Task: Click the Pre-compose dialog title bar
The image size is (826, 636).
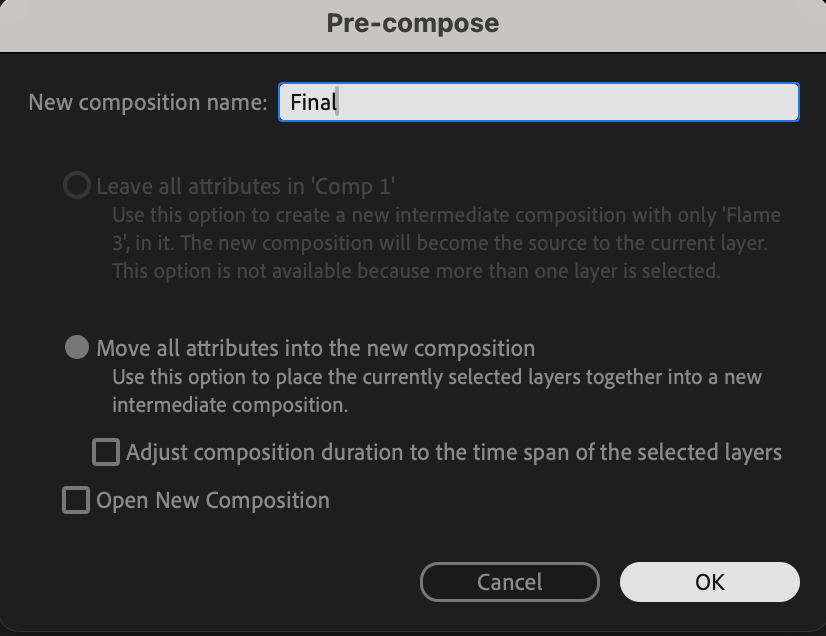Action: point(413,24)
